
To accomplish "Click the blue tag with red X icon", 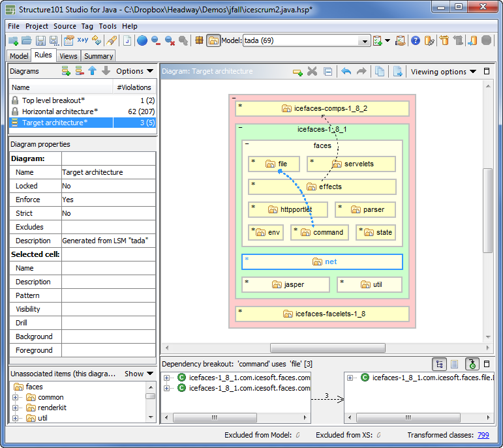I will pyautogui.click(x=170, y=40).
